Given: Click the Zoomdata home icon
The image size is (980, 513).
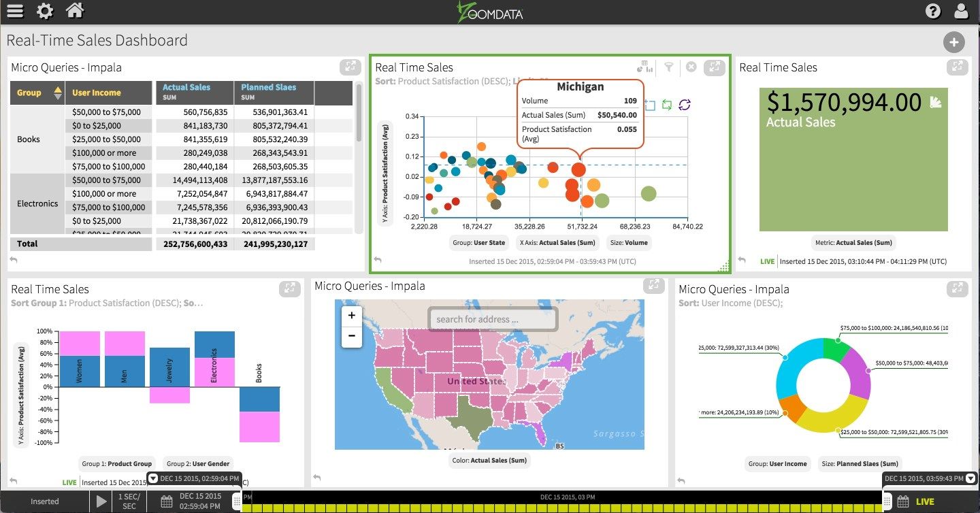Looking at the screenshot, I should point(75,11).
